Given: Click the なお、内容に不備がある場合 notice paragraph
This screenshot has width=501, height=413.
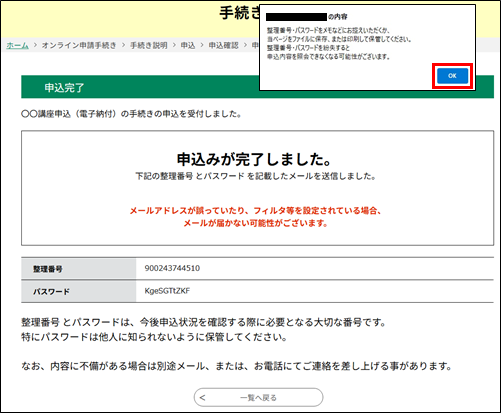Looking at the screenshot, I should (236, 366).
